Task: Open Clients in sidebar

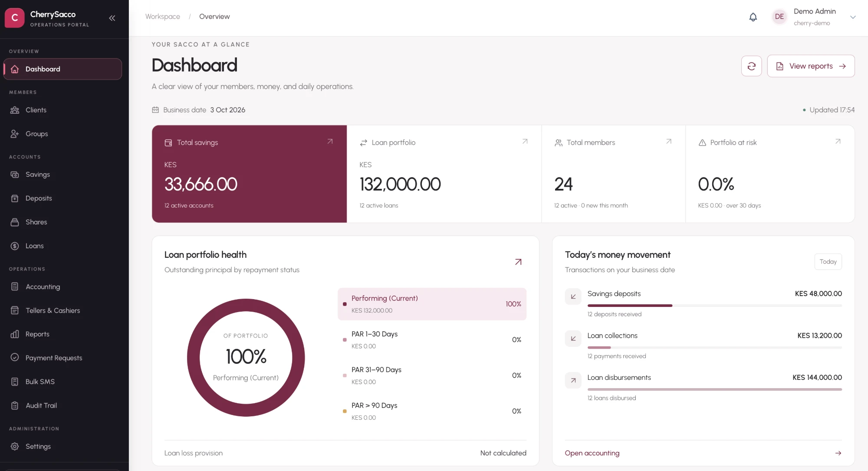Action: 62,110
